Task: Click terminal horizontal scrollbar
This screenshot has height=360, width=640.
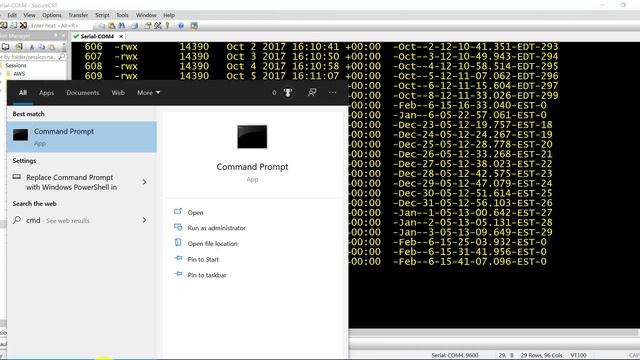Action: pos(492,333)
